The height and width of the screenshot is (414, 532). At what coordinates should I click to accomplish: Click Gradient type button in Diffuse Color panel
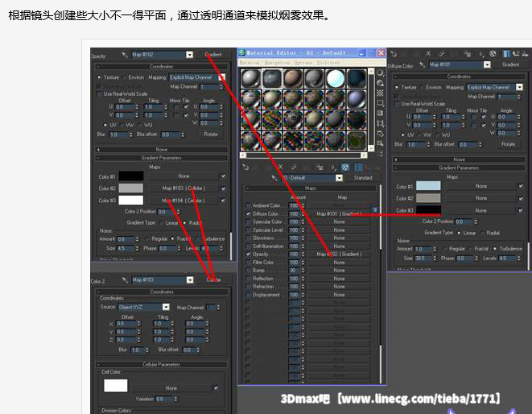click(510, 64)
